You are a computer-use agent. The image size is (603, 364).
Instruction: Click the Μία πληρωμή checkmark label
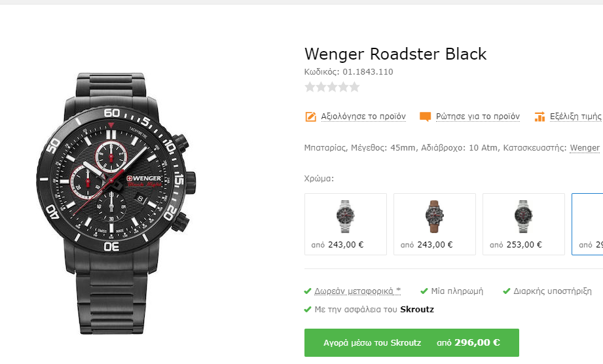point(452,291)
